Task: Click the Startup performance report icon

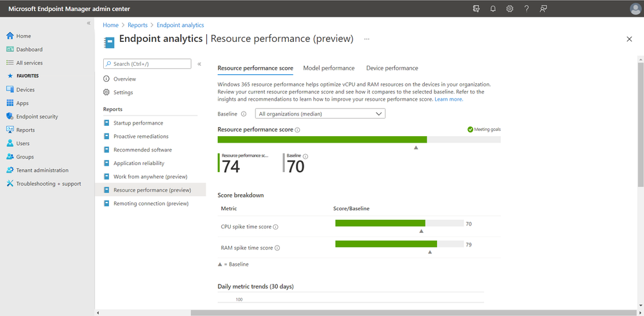Action: [107, 123]
